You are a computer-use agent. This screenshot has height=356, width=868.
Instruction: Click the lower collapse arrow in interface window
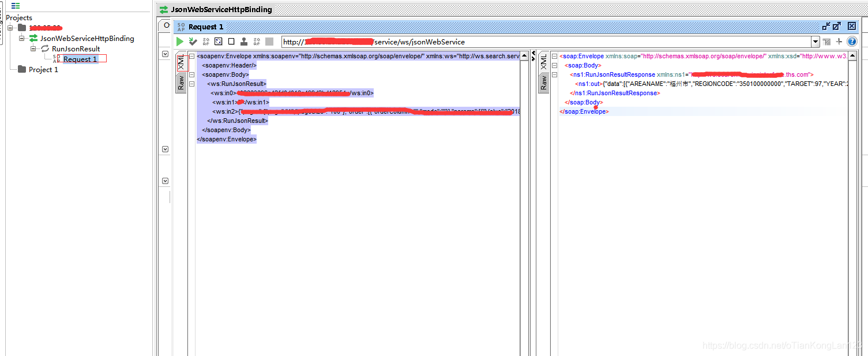165,181
